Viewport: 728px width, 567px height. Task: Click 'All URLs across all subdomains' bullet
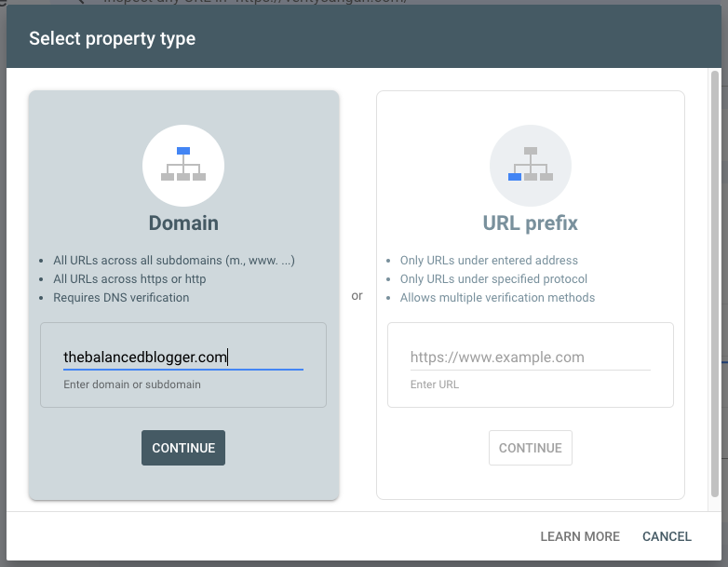click(174, 261)
